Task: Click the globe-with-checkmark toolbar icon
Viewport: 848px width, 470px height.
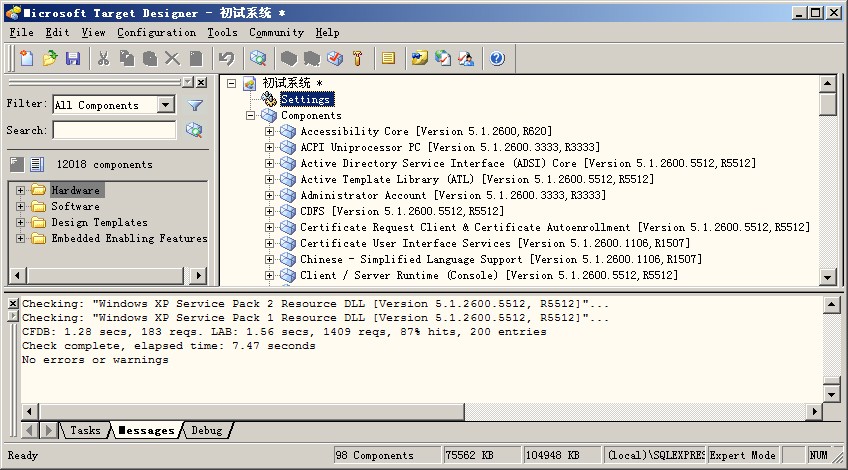Action: coord(443,58)
